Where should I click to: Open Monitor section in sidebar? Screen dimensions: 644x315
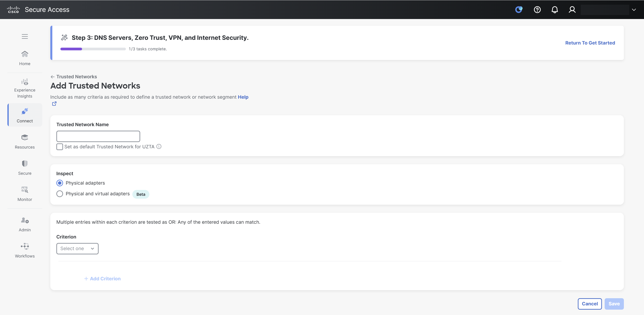(25, 194)
